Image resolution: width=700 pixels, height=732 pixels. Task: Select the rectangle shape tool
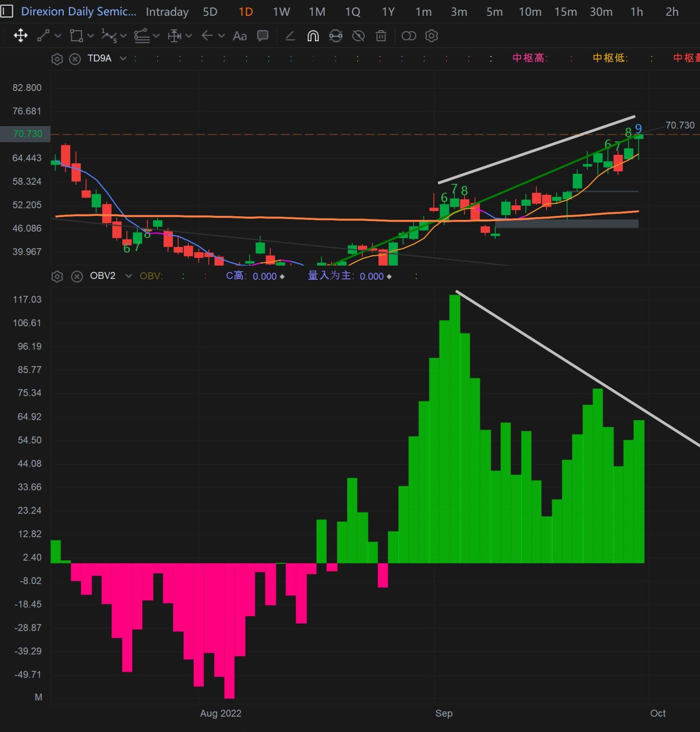[x=76, y=35]
